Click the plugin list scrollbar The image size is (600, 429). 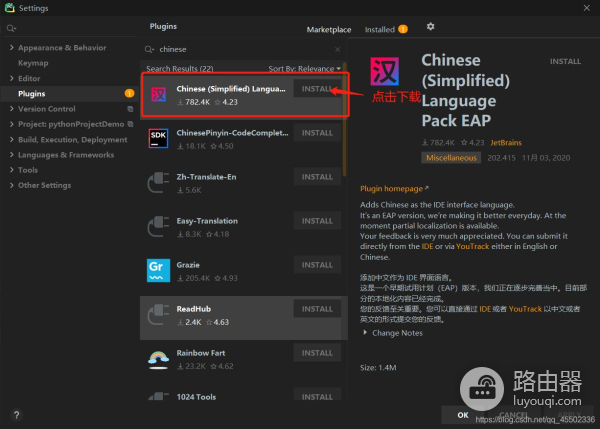click(x=344, y=121)
